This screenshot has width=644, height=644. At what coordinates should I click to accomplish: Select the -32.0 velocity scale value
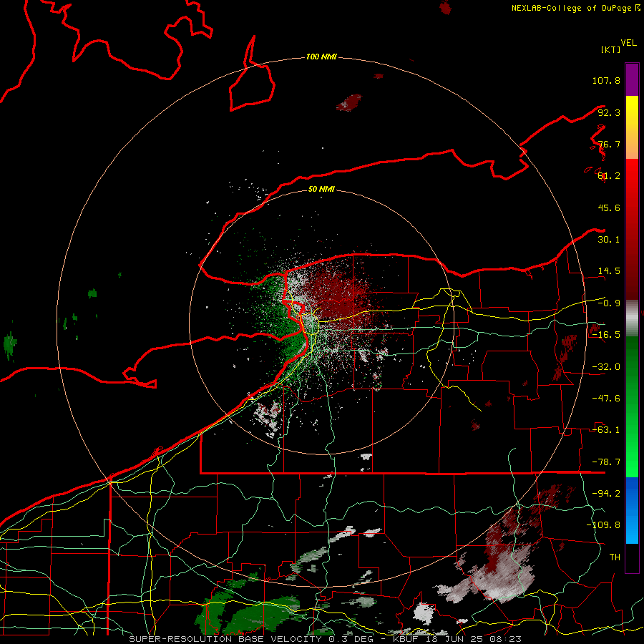pyautogui.click(x=606, y=367)
